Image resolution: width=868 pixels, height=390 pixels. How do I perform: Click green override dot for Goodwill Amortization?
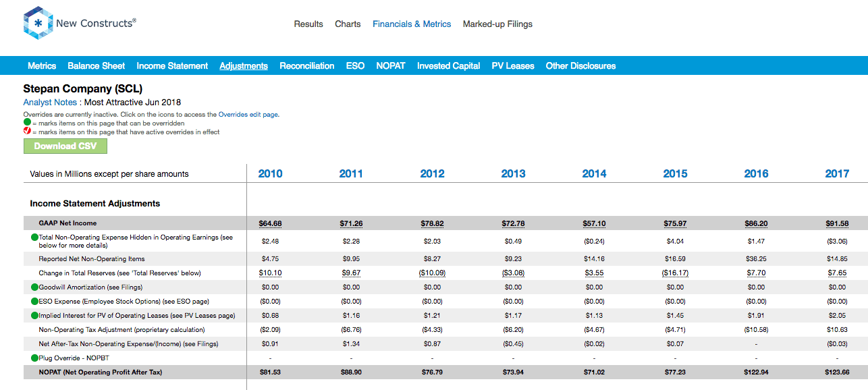point(34,287)
